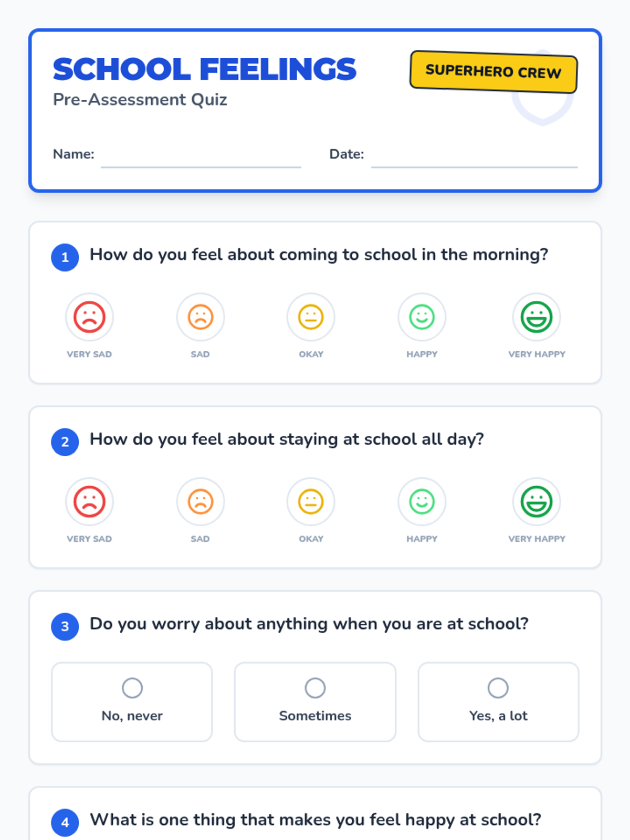This screenshot has width=630, height=840.
Task: Click the question 1 number badge
Action: (65, 257)
